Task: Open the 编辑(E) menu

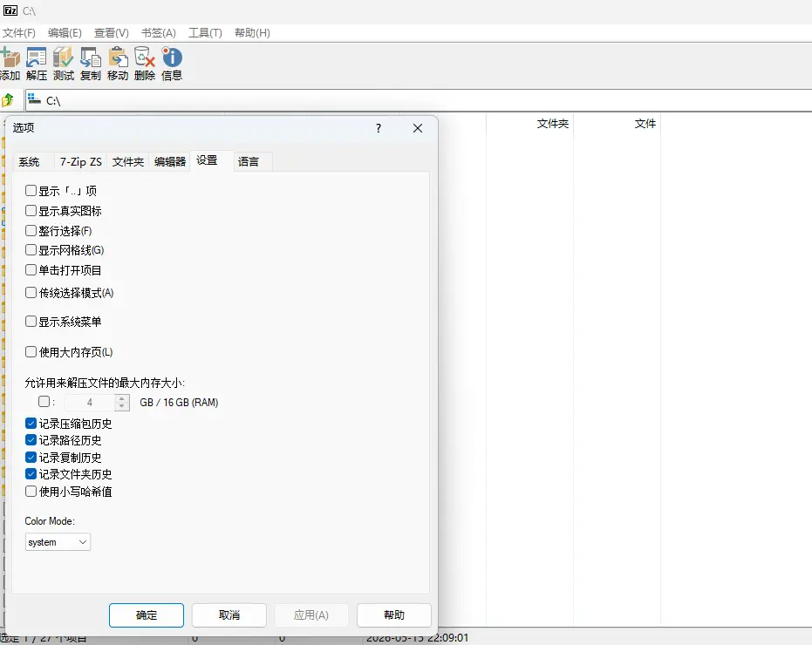Action: 65,33
